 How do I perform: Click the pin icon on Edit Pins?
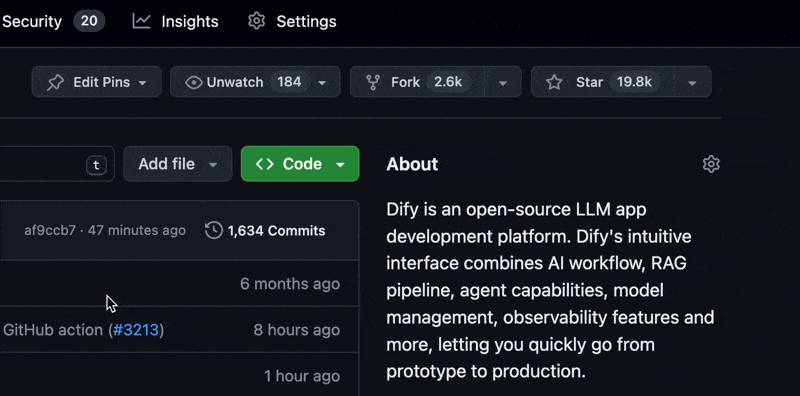55,82
